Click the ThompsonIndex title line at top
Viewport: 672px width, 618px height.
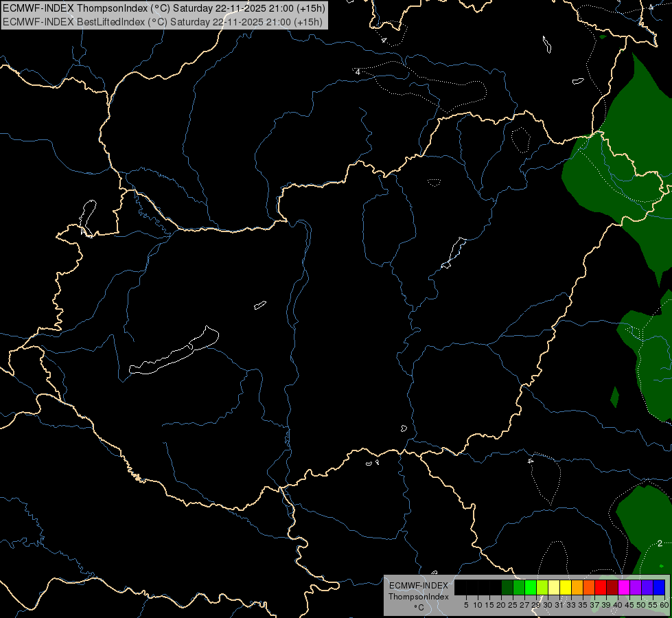[x=164, y=8]
